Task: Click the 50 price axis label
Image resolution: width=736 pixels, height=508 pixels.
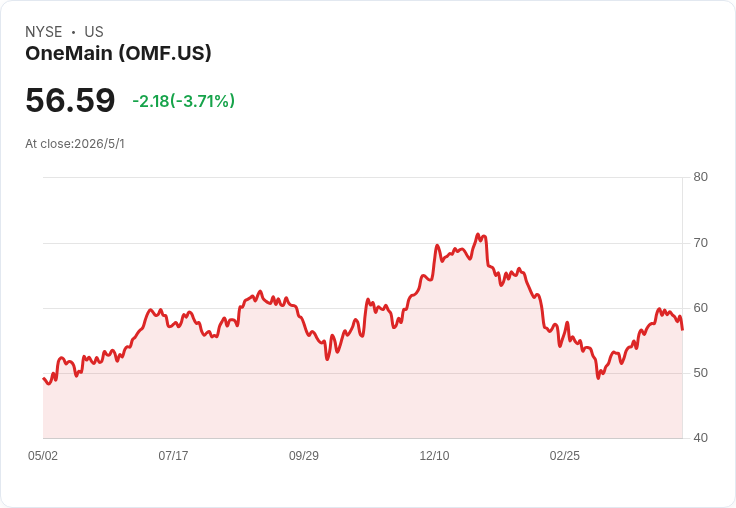Action: click(x=701, y=373)
